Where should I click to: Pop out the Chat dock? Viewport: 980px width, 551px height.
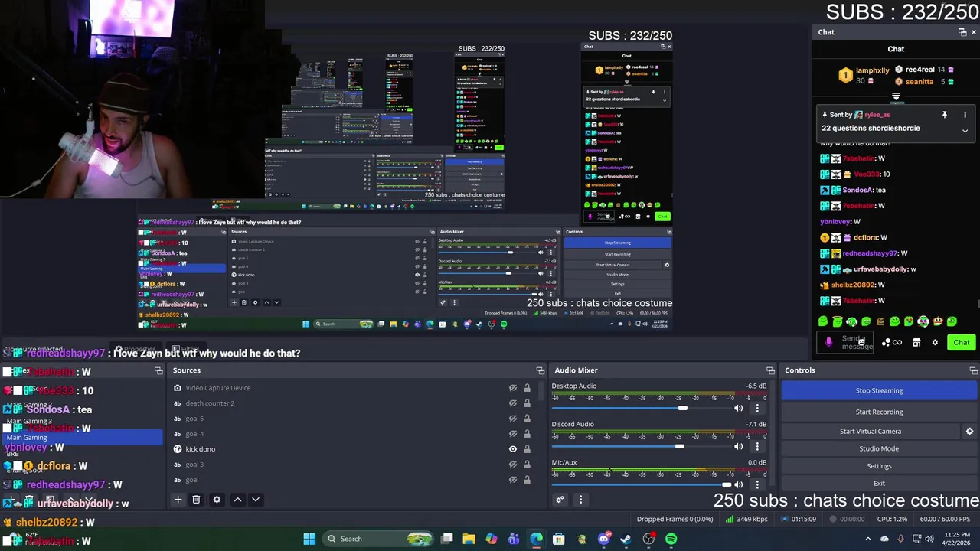pos(962,32)
